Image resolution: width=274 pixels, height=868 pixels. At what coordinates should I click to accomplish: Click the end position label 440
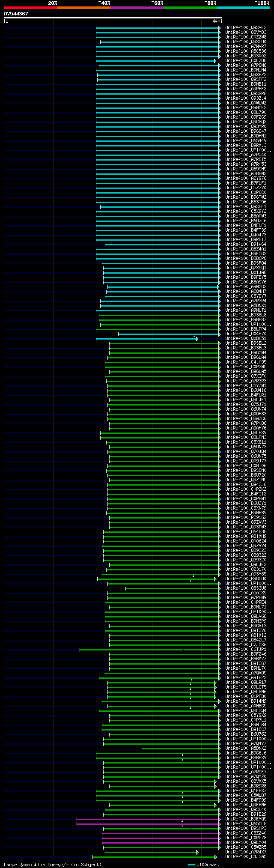[x=216, y=21]
